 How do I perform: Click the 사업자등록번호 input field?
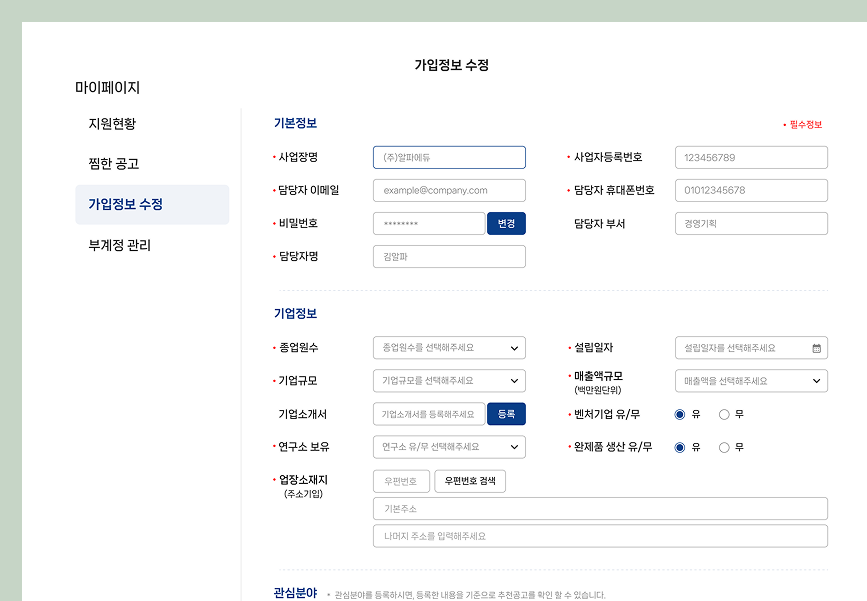tap(751, 158)
